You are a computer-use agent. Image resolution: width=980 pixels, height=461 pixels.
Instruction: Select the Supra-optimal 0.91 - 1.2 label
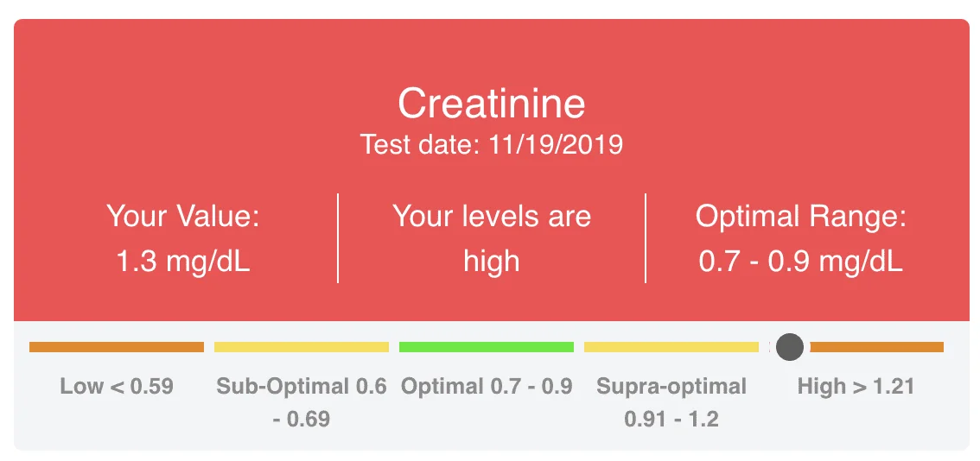pos(671,402)
